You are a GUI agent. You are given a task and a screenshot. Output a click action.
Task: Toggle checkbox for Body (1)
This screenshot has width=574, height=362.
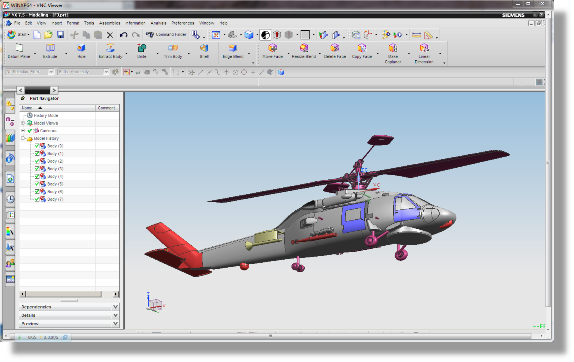37,153
